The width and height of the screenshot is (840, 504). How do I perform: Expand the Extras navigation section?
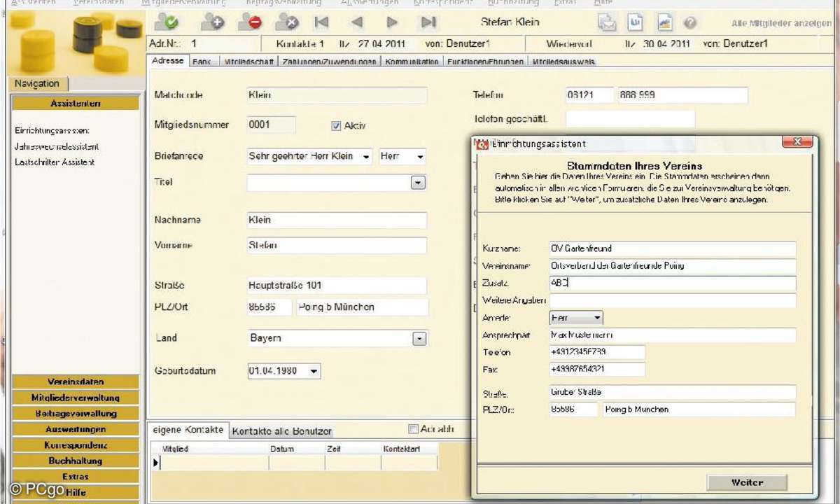click(x=76, y=476)
